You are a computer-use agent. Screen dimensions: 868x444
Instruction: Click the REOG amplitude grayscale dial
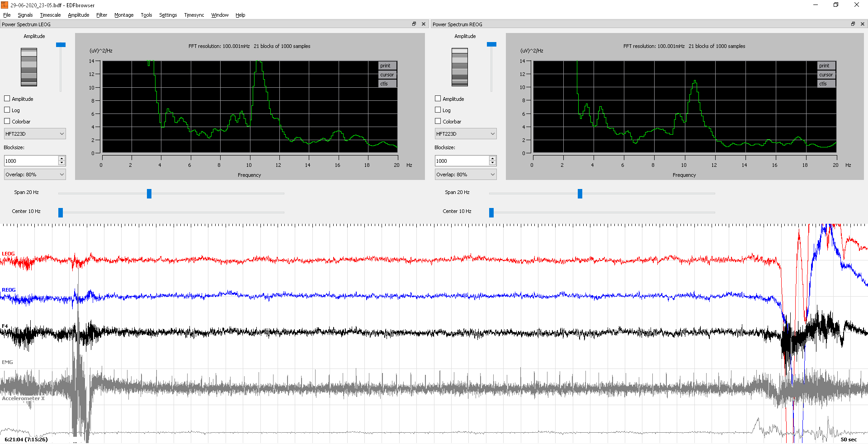[460, 67]
